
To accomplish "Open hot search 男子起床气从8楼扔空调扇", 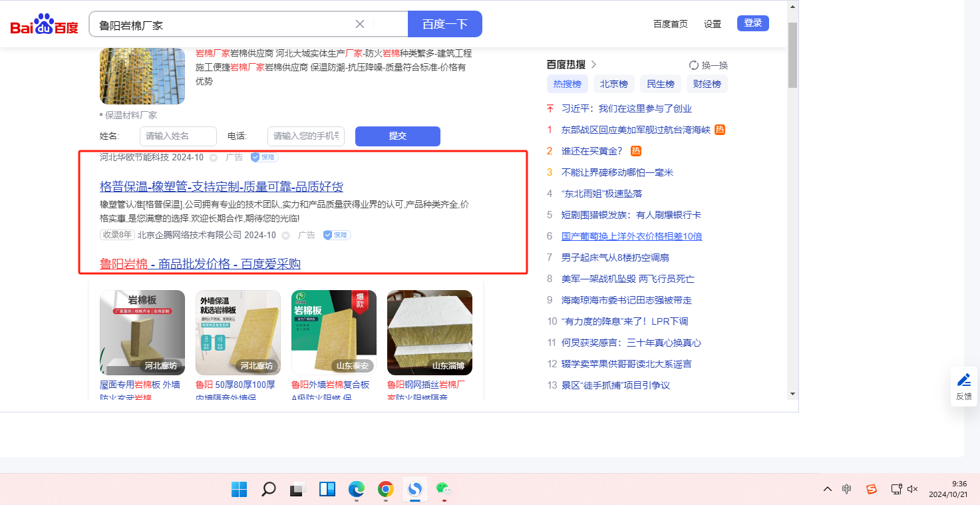I will tap(615, 257).
